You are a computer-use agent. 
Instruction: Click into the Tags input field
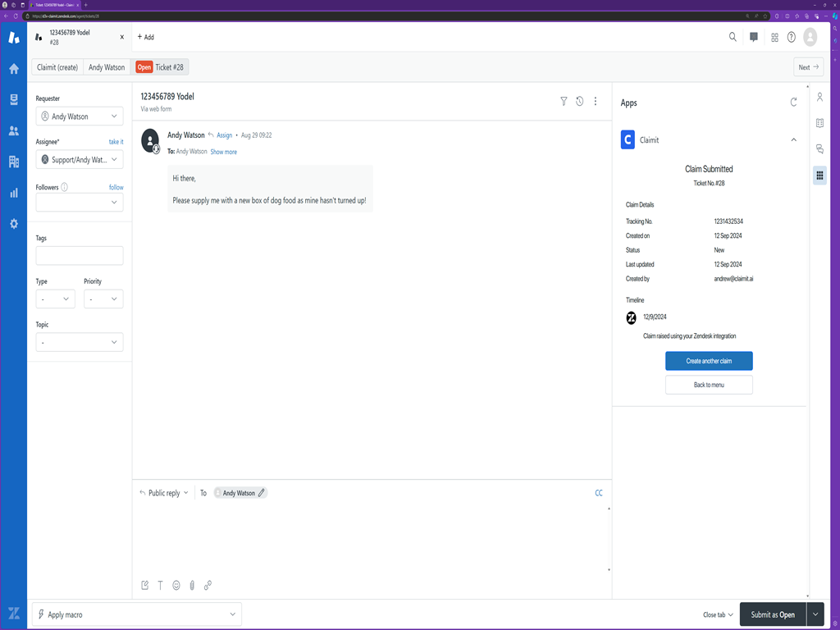(79, 256)
